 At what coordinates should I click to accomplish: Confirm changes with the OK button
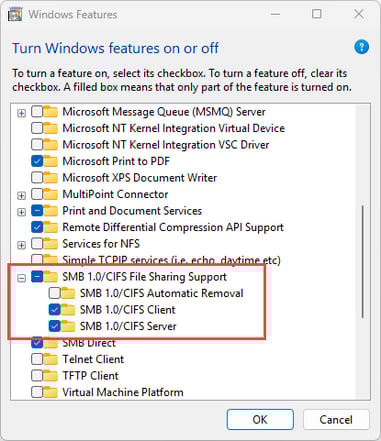pyautogui.click(x=260, y=419)
